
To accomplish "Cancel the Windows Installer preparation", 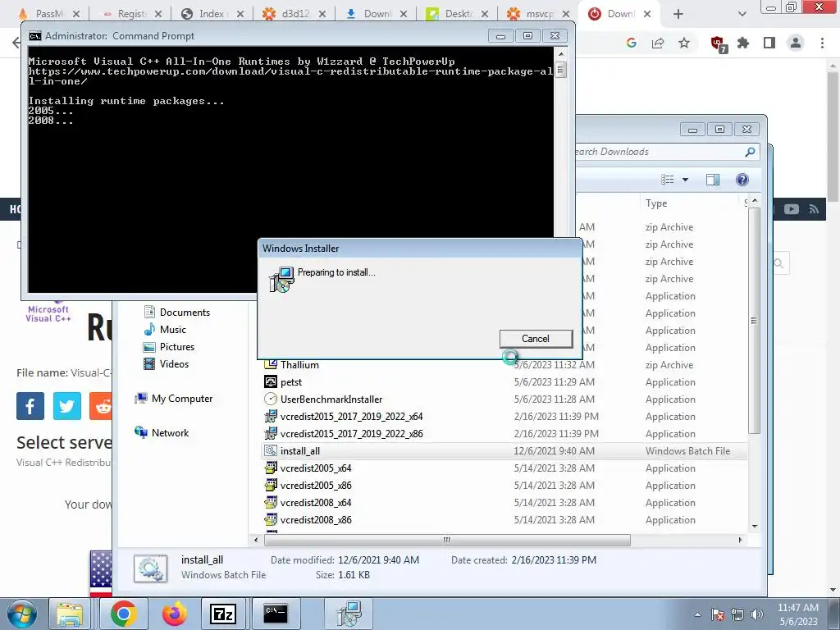I will [x=536, y=339].
